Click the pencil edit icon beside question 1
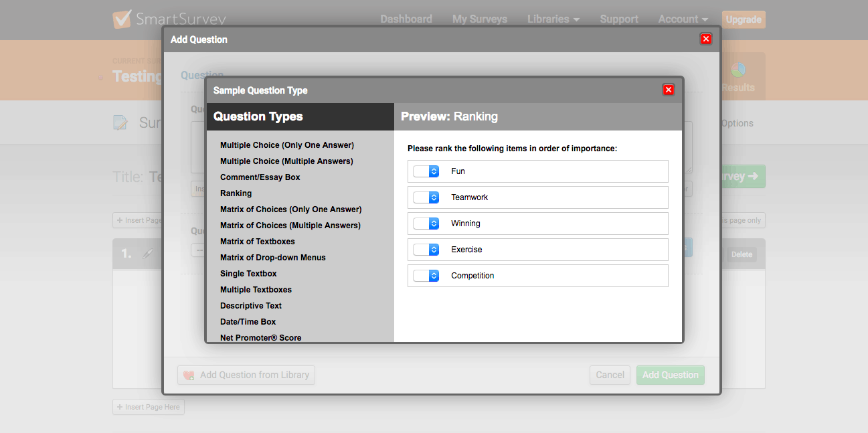Screen dimensions: 868x433 pyautogui.click(x=148, y=254)
